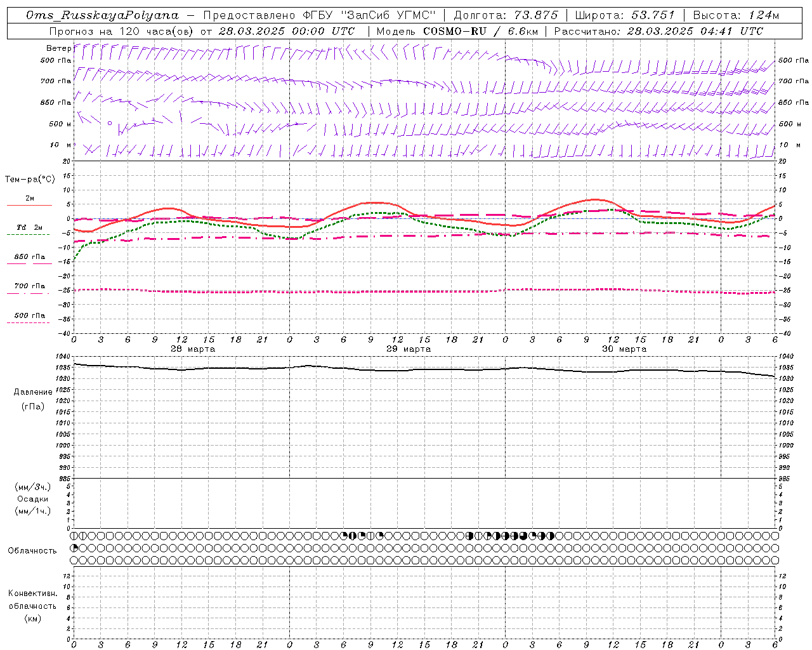Click the partly filled circle in middle cloud row

(74, 548)
